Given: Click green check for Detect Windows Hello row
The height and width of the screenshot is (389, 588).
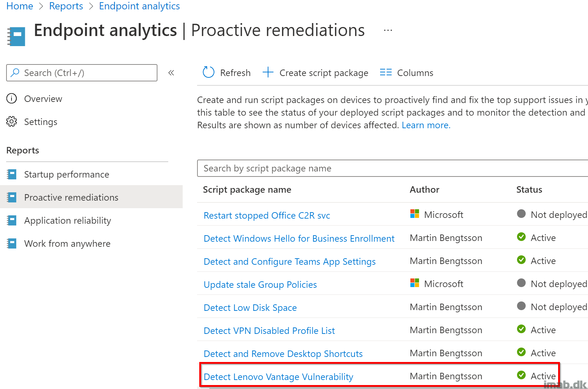Looking at the screenshot, I should (x=521, y=237).
